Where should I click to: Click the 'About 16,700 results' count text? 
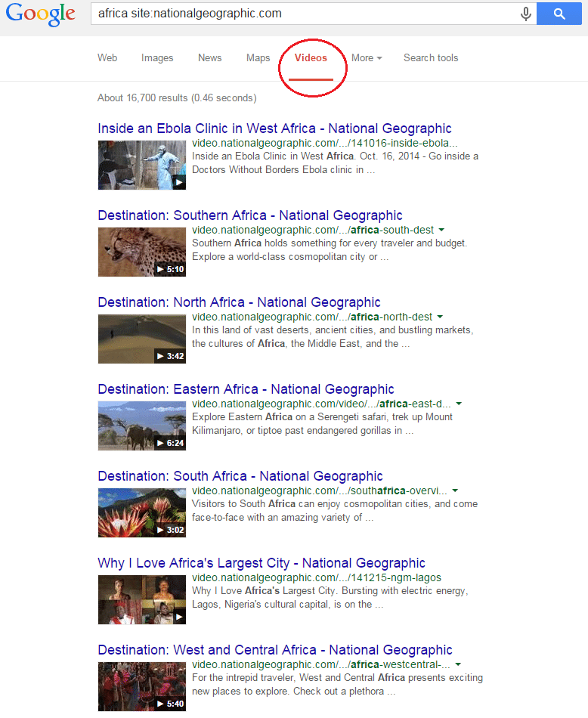click(177, 98)
